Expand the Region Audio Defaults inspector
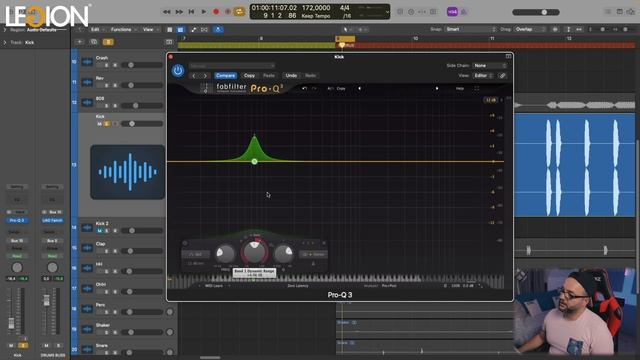Screen dimensions: 640x360 coord(5,30)
